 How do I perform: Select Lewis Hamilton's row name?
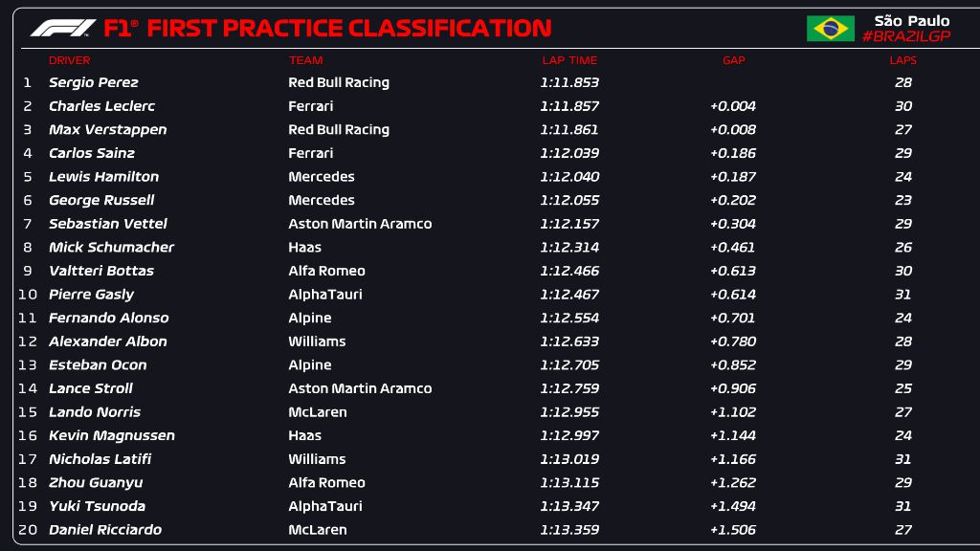tap(104, 177)
